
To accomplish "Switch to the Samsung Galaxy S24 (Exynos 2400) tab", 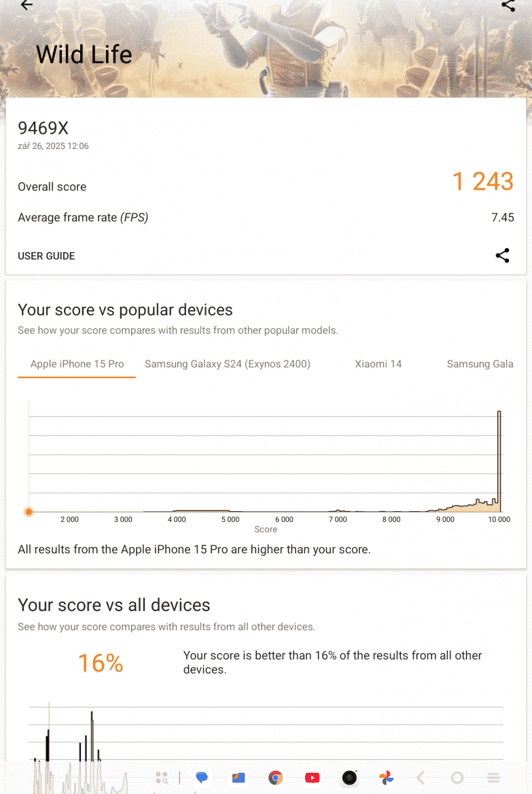I will (228, 364).
